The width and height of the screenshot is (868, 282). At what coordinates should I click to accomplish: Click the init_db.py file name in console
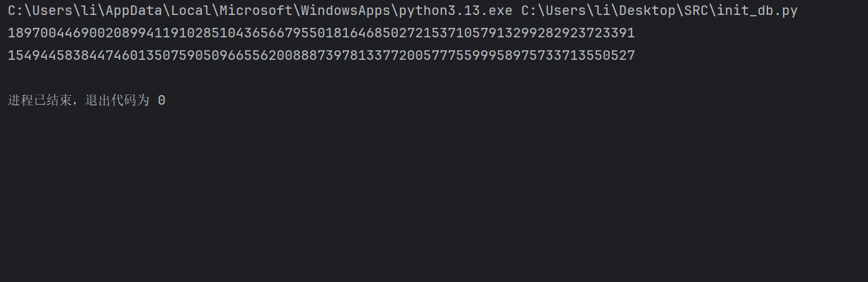pyautogui.click(x=757, y=11)
